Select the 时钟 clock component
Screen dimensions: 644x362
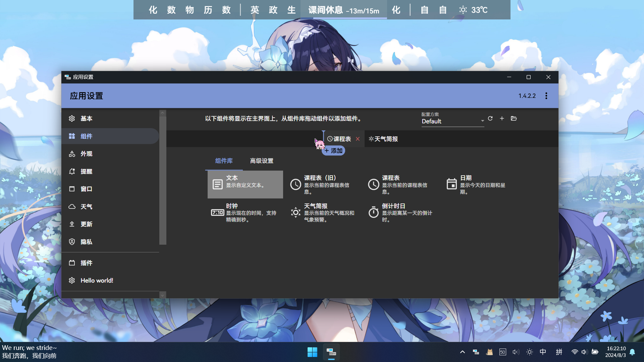coord(245,213)
